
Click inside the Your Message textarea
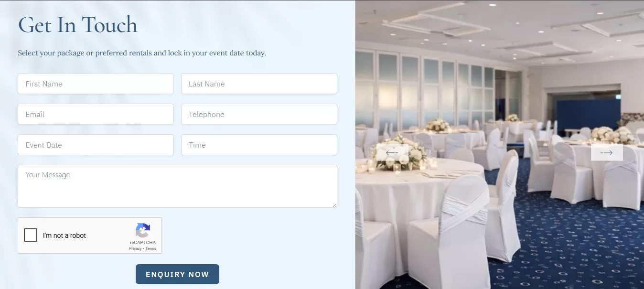[x=177, y=186]
